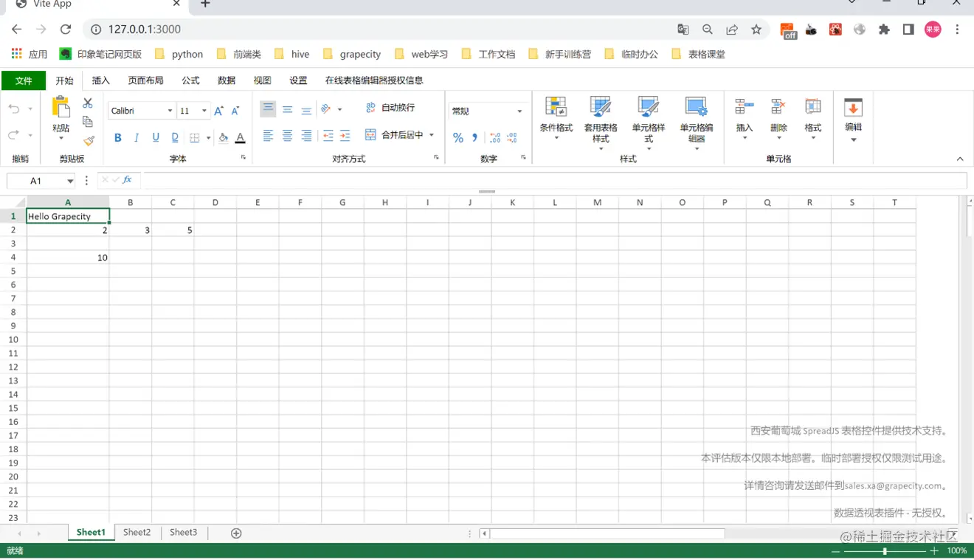Viewport: 974px width, 560px height.
Task: Switch to the 数据 Data tab
Action: click(227, 80)
